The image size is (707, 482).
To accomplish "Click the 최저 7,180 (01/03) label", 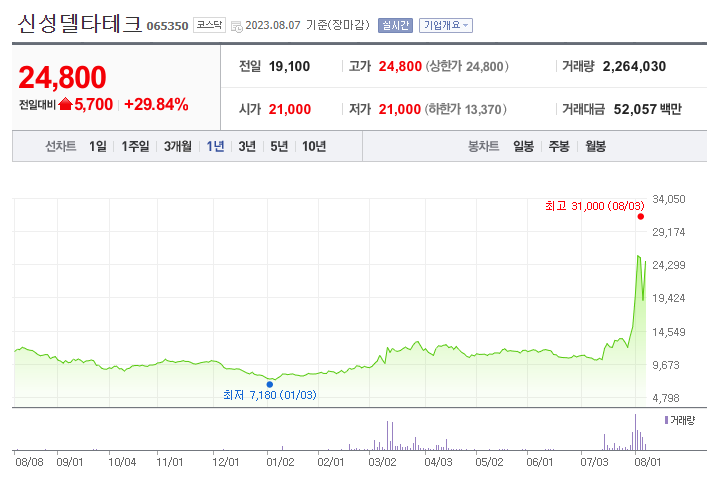I will coord(270,395).
